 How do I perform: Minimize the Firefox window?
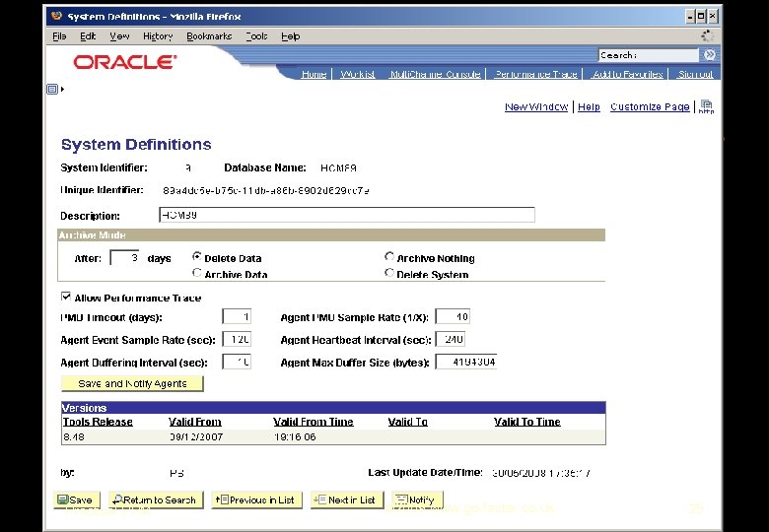[x=690, y=17]
